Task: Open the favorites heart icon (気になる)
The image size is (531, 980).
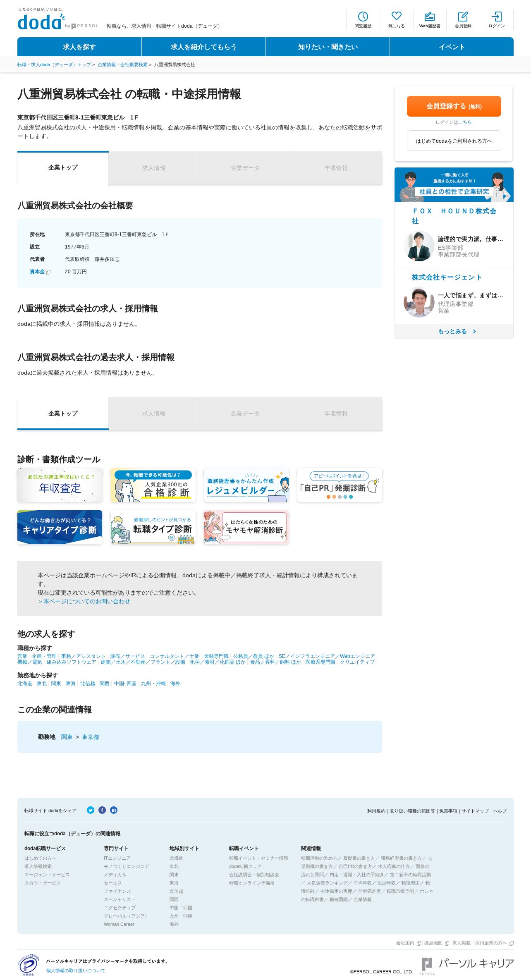Action: [x=396, y=20]
